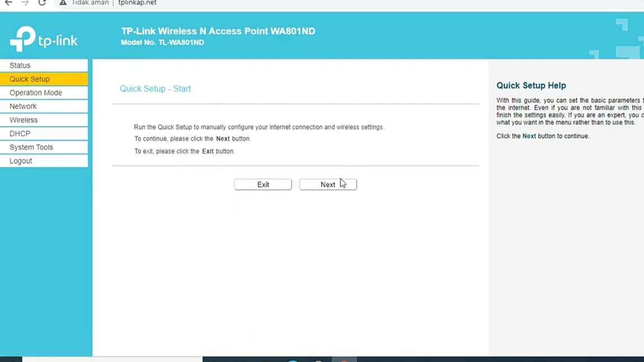Click 'To exit, please click the Exit button' text
The height and width of the screenshot is (362, 644).
[x=184, y=152]
